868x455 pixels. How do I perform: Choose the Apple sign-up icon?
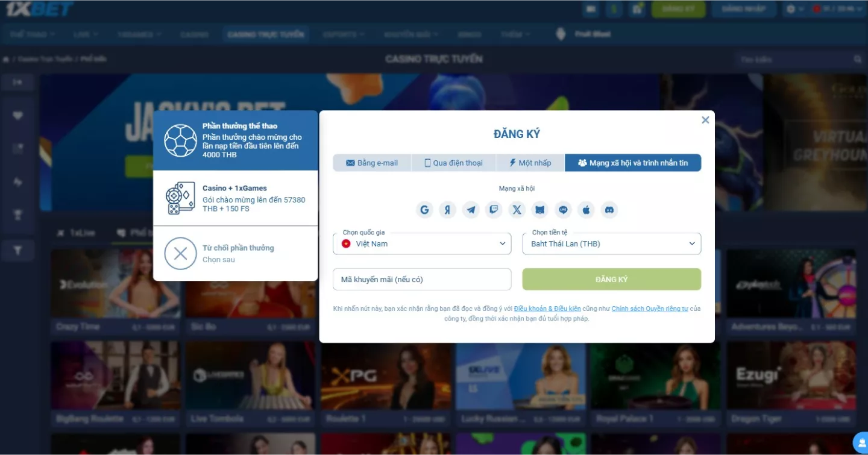[x=585, y=210]
